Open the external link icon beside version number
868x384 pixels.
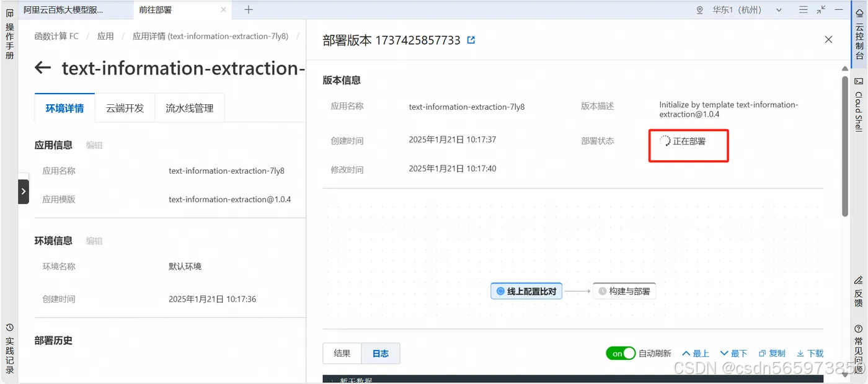pyautogui.click(x=471, y=40)
